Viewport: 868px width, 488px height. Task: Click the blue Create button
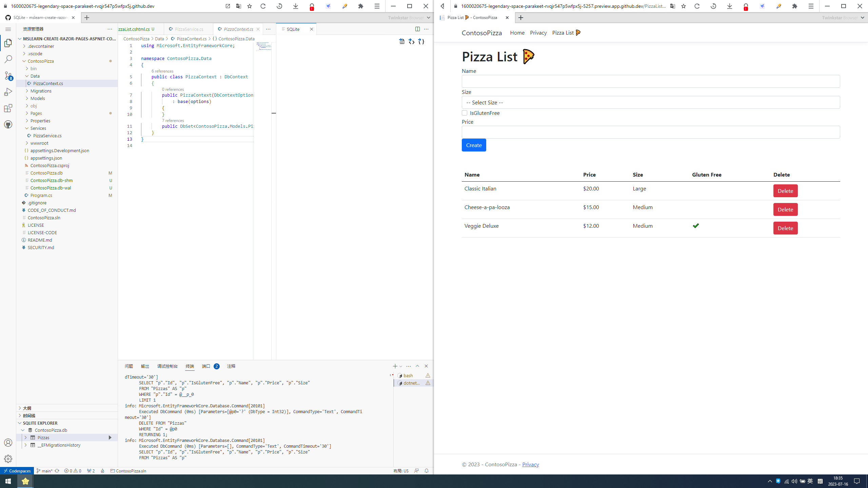click(x=474, y=145)
